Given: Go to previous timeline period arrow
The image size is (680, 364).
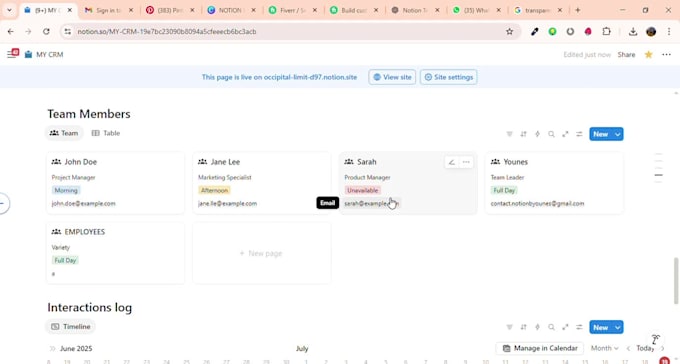Looking at the screenshot, I should pos(628,348).
